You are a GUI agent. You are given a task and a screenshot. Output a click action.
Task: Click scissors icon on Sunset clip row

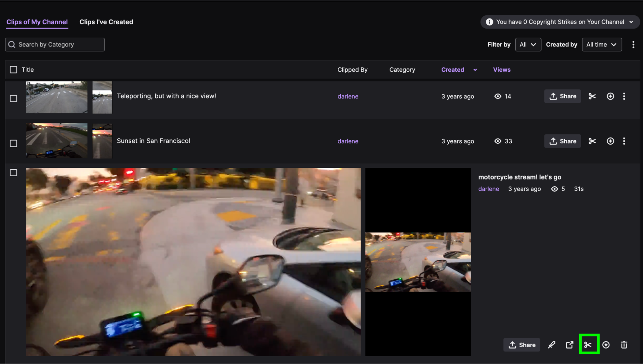coord(592,141)
